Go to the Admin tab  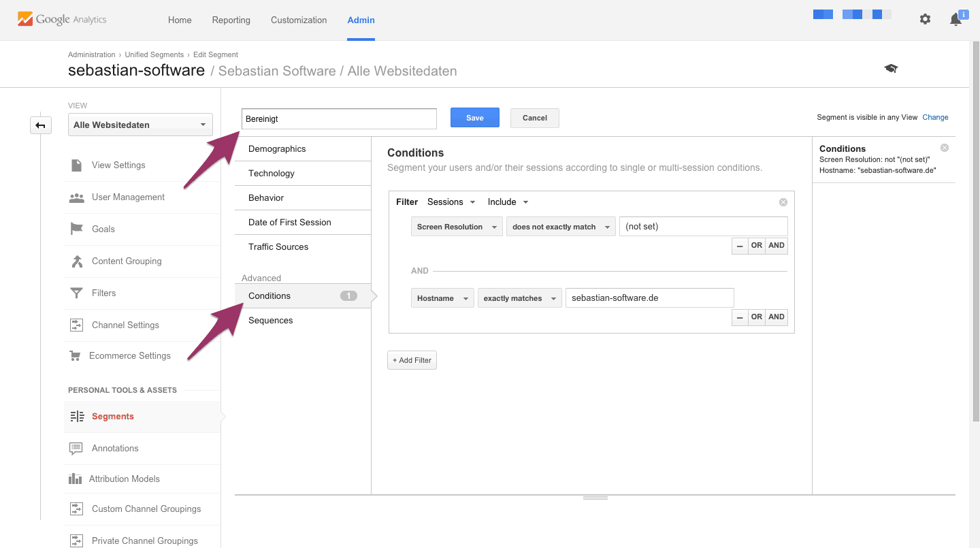(361, 20)
